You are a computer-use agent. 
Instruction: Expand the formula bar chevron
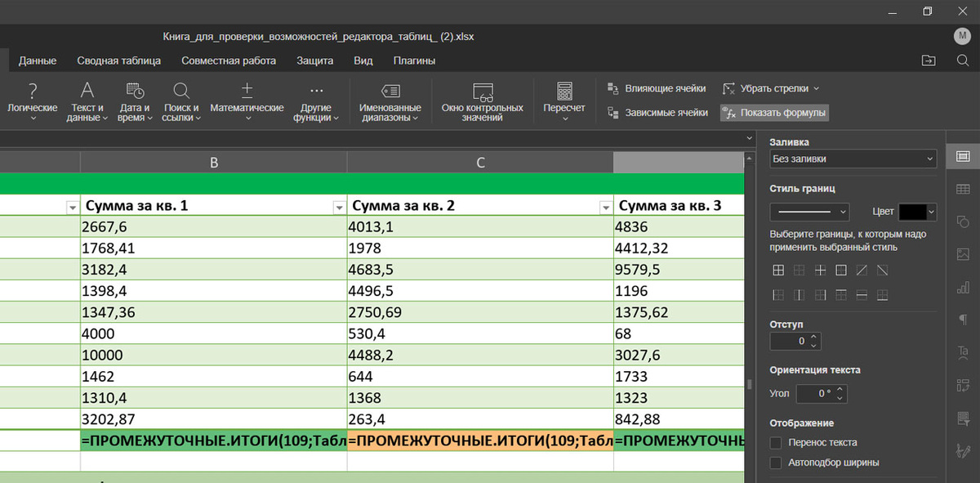(749, 138)
